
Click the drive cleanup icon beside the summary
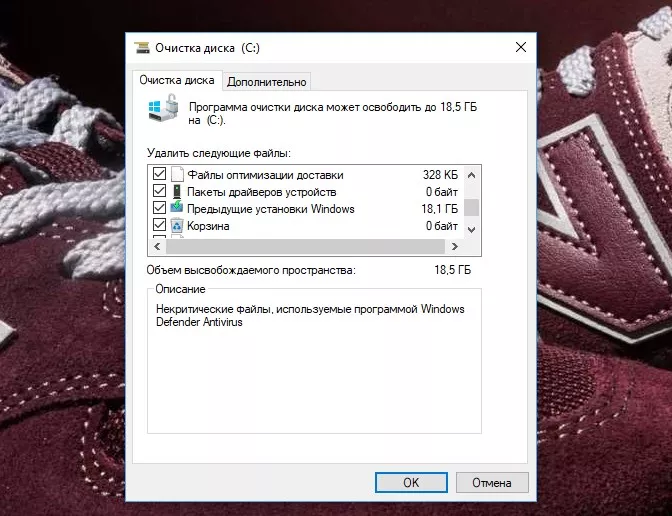166,112
